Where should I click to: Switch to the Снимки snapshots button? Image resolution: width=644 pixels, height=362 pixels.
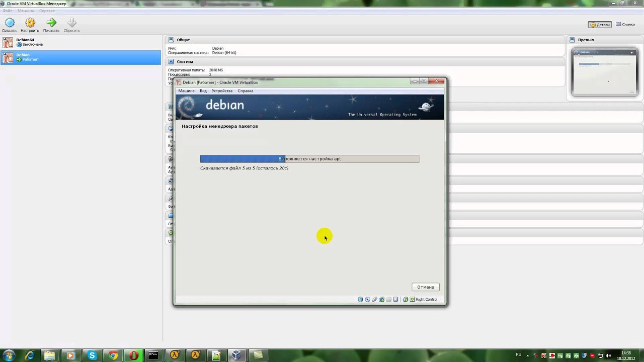[625, 24]
